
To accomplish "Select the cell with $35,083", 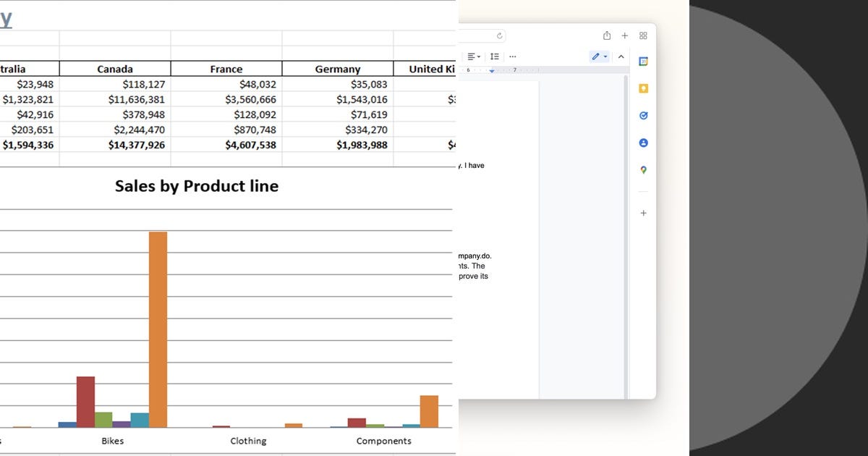I will tap(338, 84).
